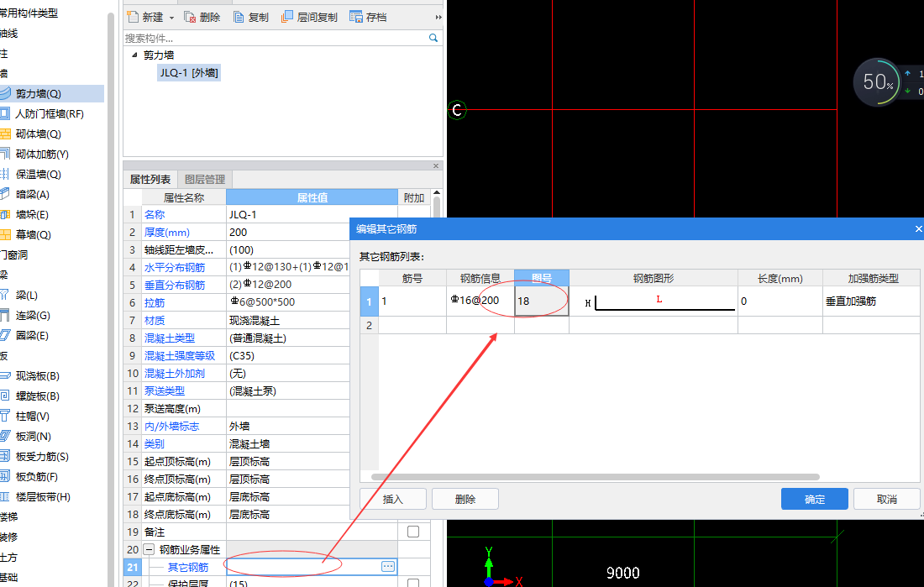Viewport: 924px width, 587px height.
Task: Select the 内/外墙标志 value 外墙
Action: click(x=288, y=426)
